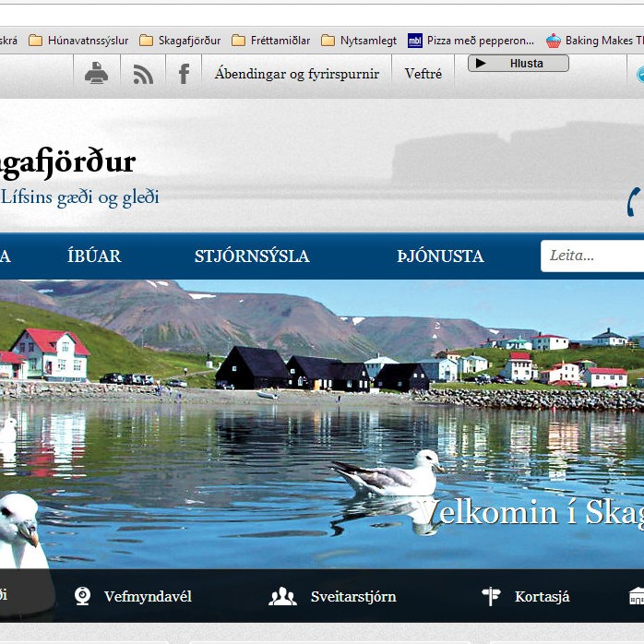Open the Baking Makes bookmark

tap(595, 41)
